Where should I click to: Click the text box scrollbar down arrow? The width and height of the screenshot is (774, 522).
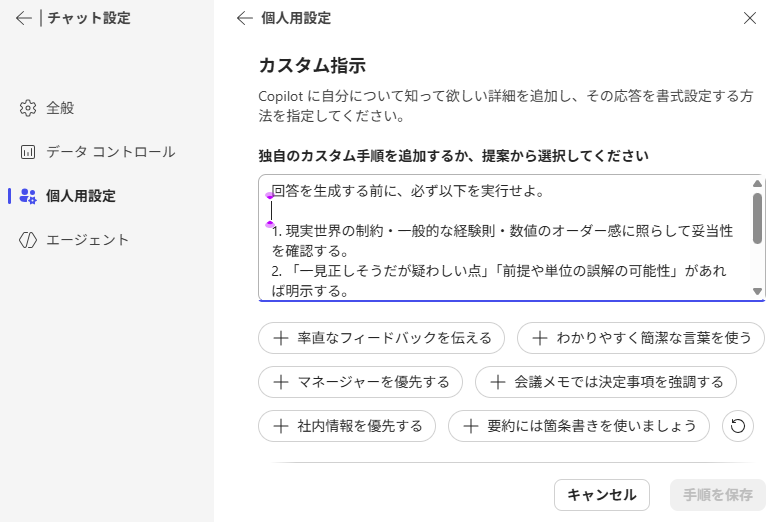click(757, 291)
